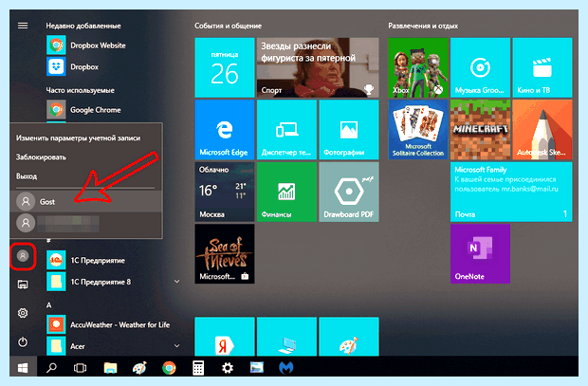Click the user account avatar in sidebar
This screenshot has width=588, height=386.
tap(23, 256)
